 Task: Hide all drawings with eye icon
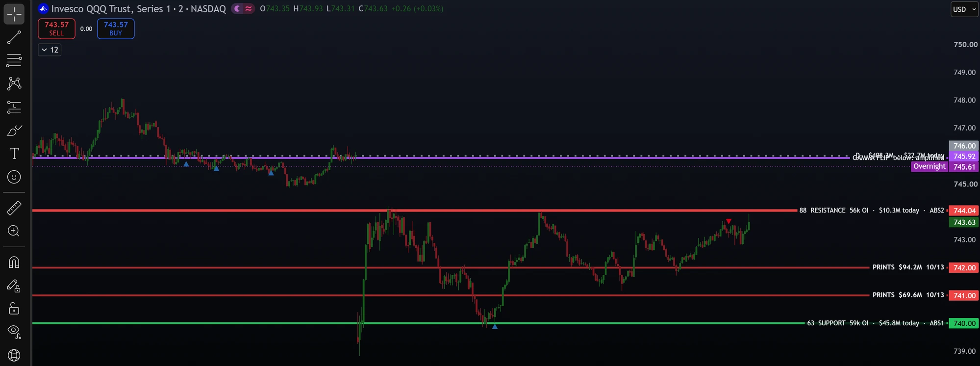point(14,332)
